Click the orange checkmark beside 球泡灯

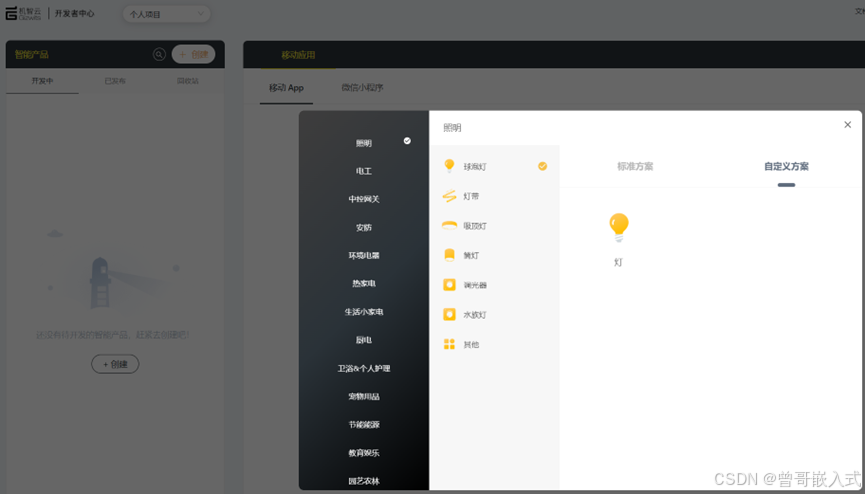pos(542,166)
